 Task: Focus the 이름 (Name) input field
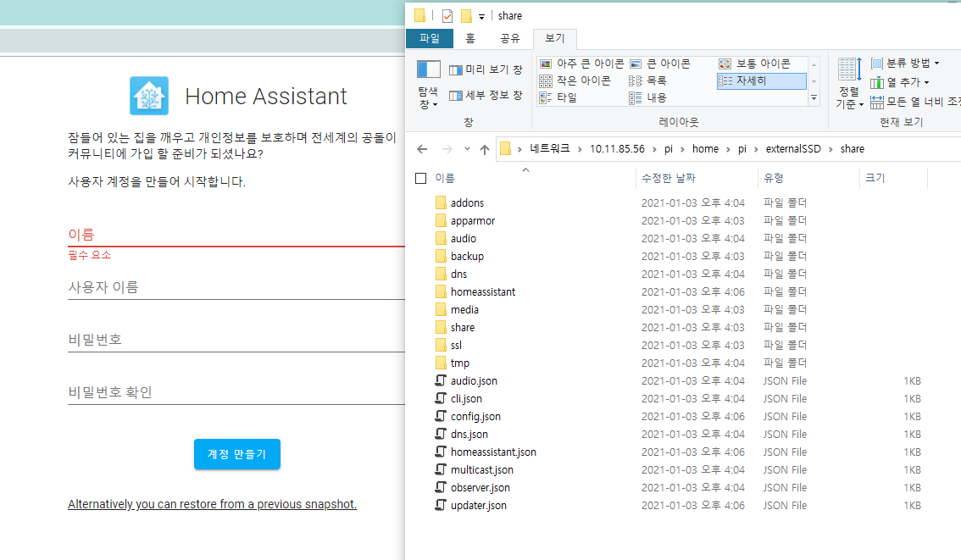(x=236, y=235)
